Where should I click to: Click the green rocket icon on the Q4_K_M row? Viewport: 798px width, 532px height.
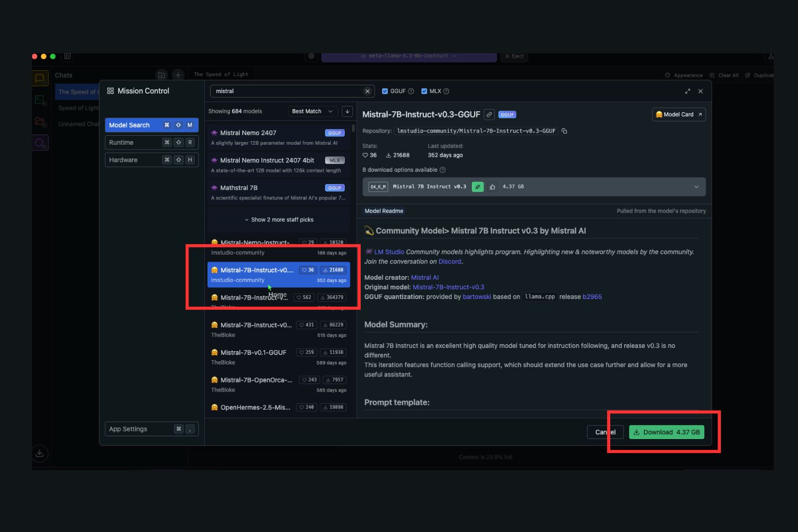point(478,187)
